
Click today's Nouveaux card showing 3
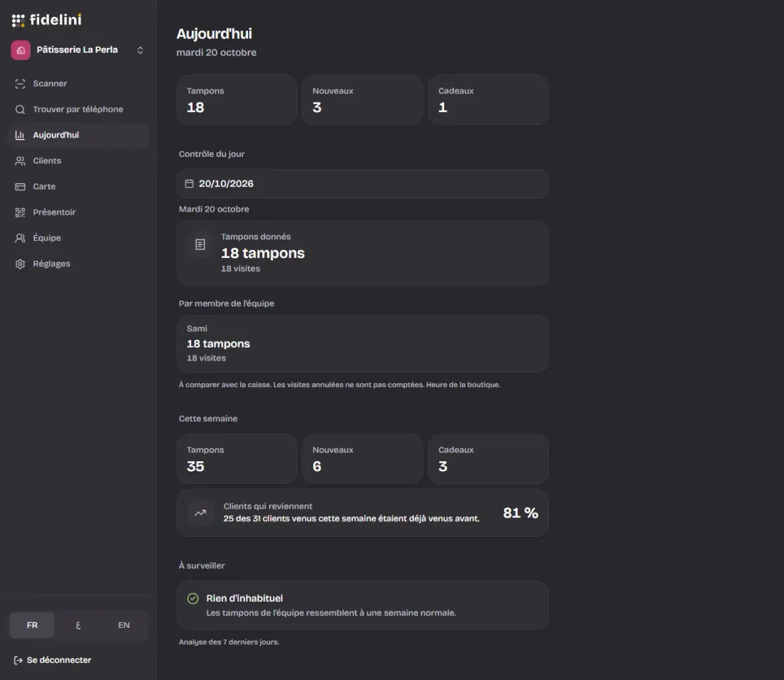[363, 100]
